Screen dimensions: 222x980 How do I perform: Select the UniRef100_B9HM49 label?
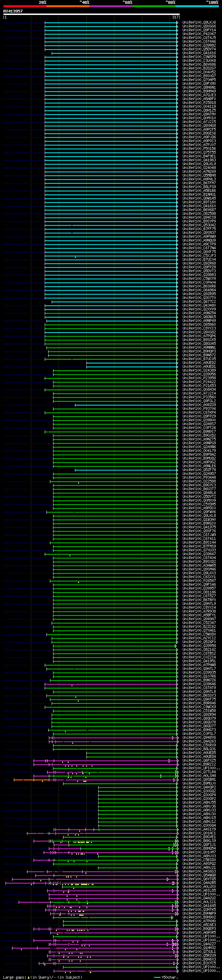point(199,91)
